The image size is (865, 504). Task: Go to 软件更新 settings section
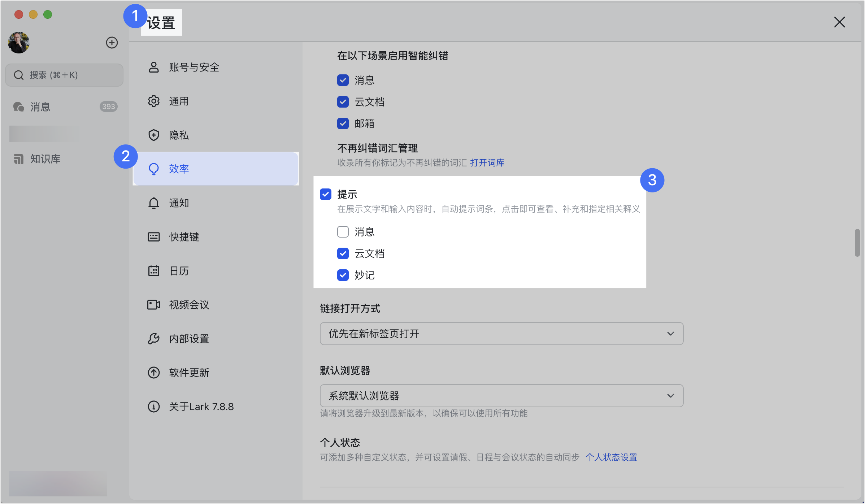coord(189,373)
